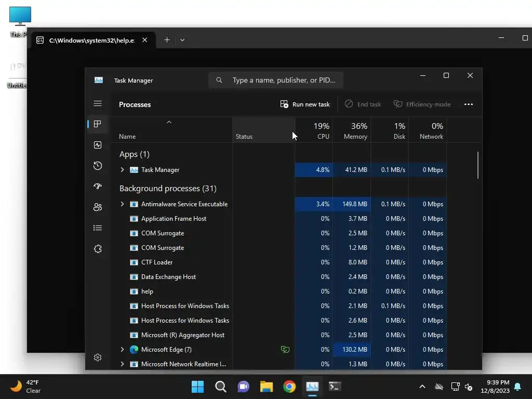The width and height of the screenshot is (532, 399).
Task: Click Task Manager taskbar icon
Action: [312, 387]
